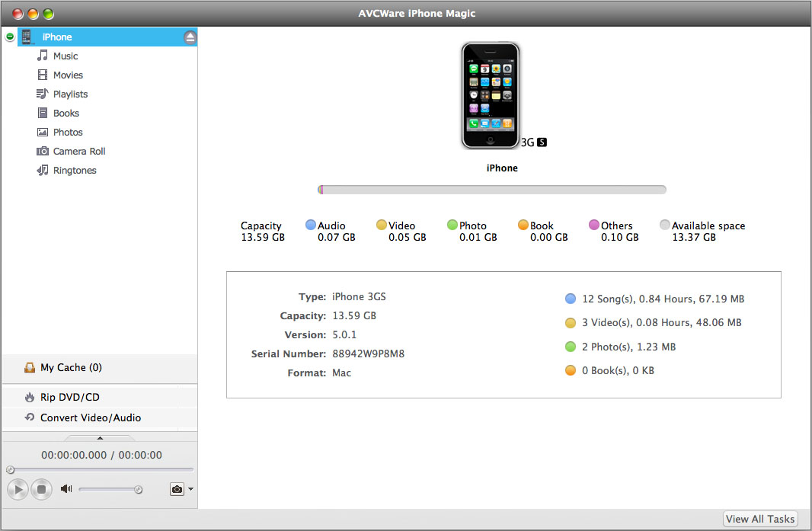Open Rip DVD/CD
Image resolution: width=812 pixels, height=531 pixels.
click(x=70, y=398)
